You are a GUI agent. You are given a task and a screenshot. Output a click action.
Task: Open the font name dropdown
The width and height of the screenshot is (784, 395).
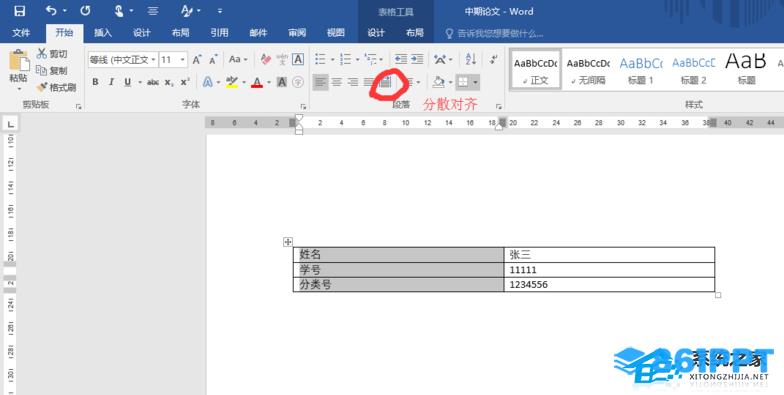pyautogui.click(x=153, y=60)
